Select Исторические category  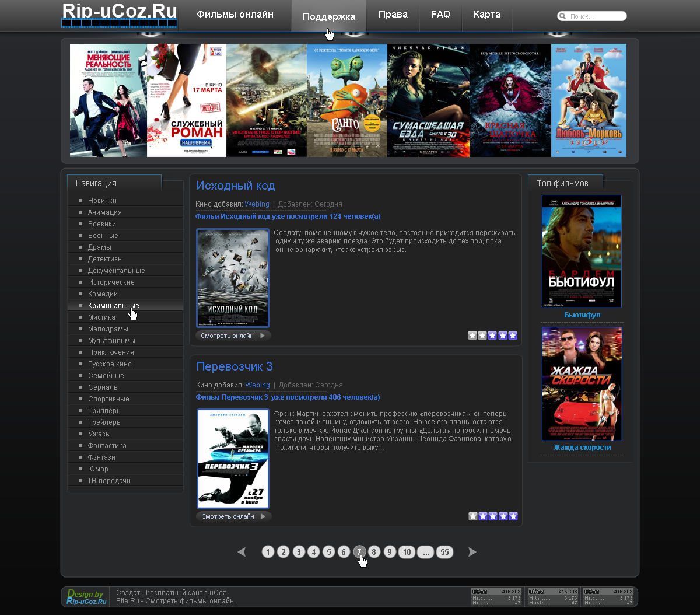[125, 282]
